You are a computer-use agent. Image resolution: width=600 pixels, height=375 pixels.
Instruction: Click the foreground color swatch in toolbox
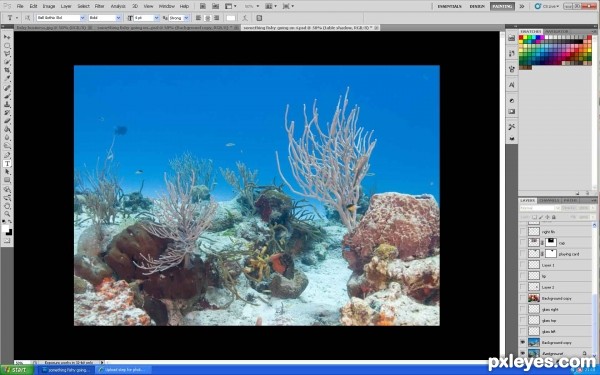[5, 228]
